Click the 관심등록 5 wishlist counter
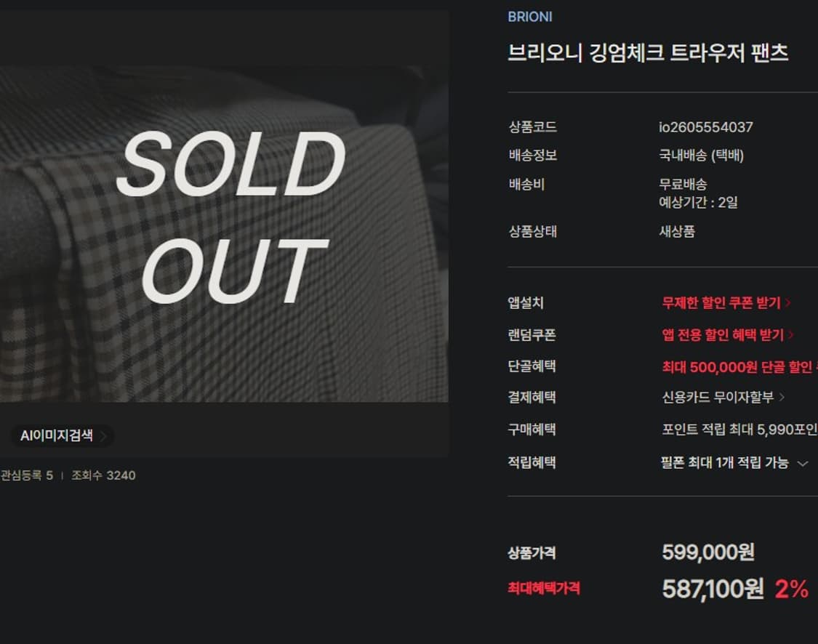 26,475
